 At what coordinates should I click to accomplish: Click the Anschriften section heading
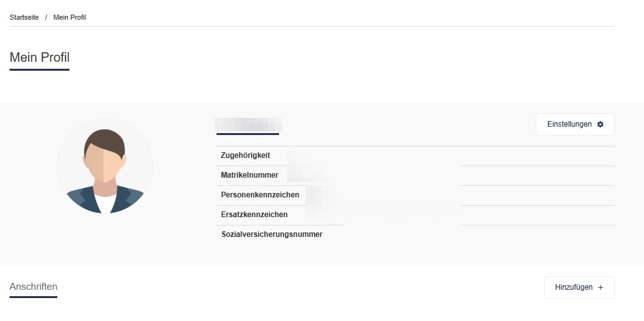[33, 287]
